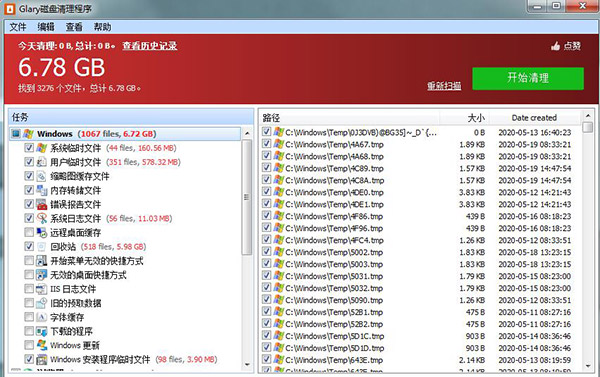
Task: Click file icon for 643E.tmp
Action: click(x=279, y=360)
